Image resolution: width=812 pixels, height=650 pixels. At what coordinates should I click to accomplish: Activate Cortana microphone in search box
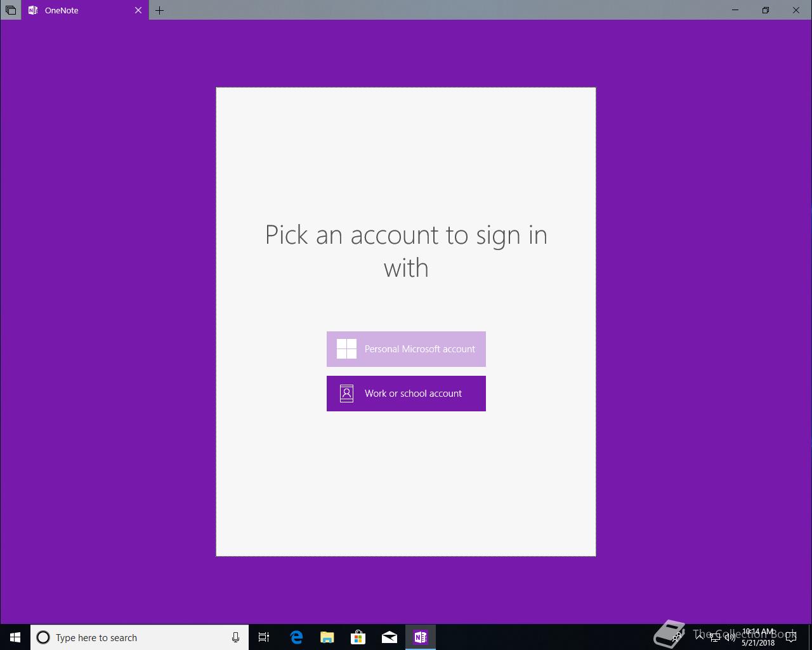tap(235, 637)
